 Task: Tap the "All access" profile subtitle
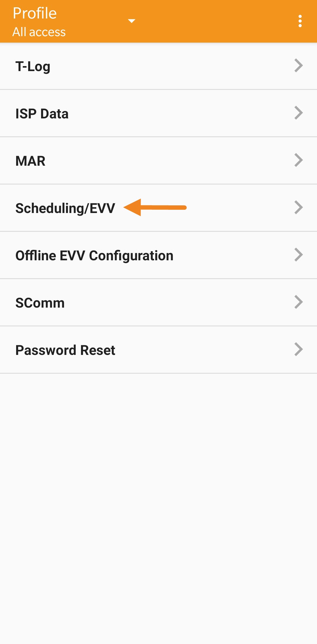coord(39,32)
